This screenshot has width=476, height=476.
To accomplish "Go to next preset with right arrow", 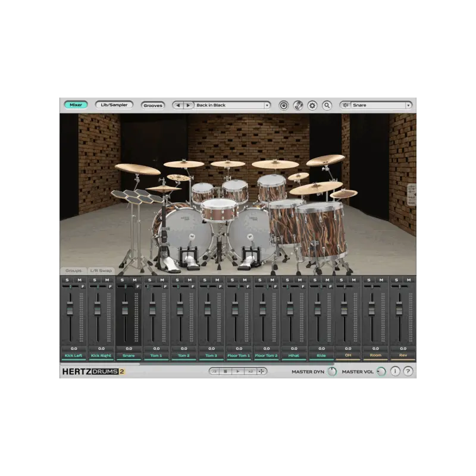I will click(188, 105).
